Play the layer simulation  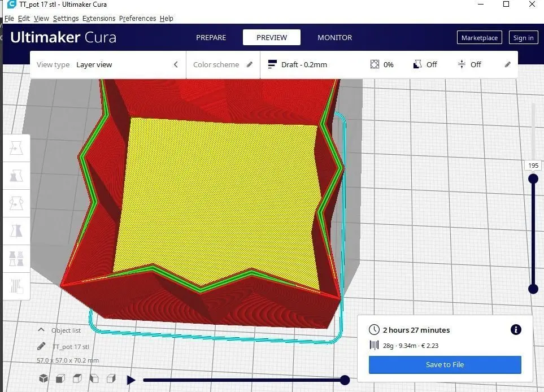pyautogui.click(x=130, y=380)
